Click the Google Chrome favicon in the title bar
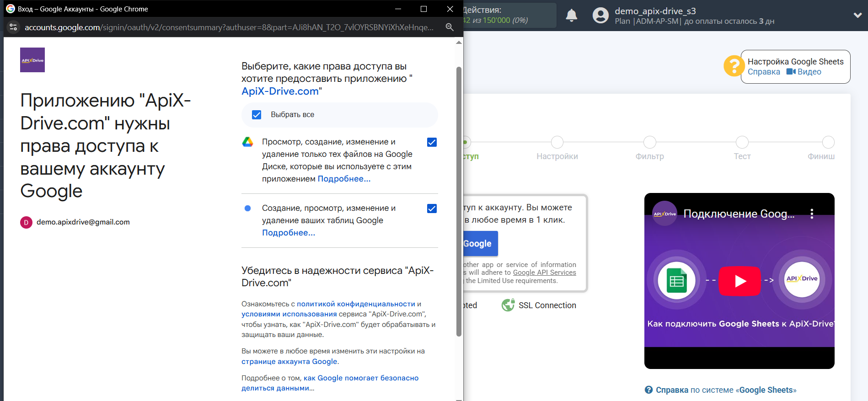 pos(11,9)
